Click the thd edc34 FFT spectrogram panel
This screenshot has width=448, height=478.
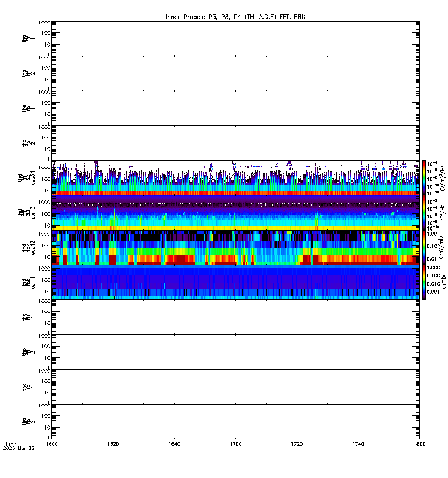click(235, 177)
